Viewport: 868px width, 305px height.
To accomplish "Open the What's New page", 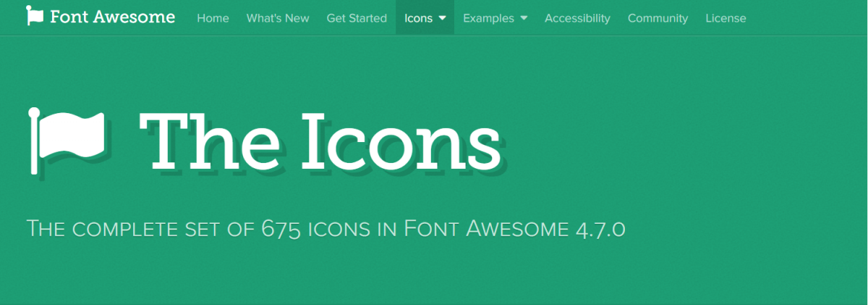I will (278, 18).
